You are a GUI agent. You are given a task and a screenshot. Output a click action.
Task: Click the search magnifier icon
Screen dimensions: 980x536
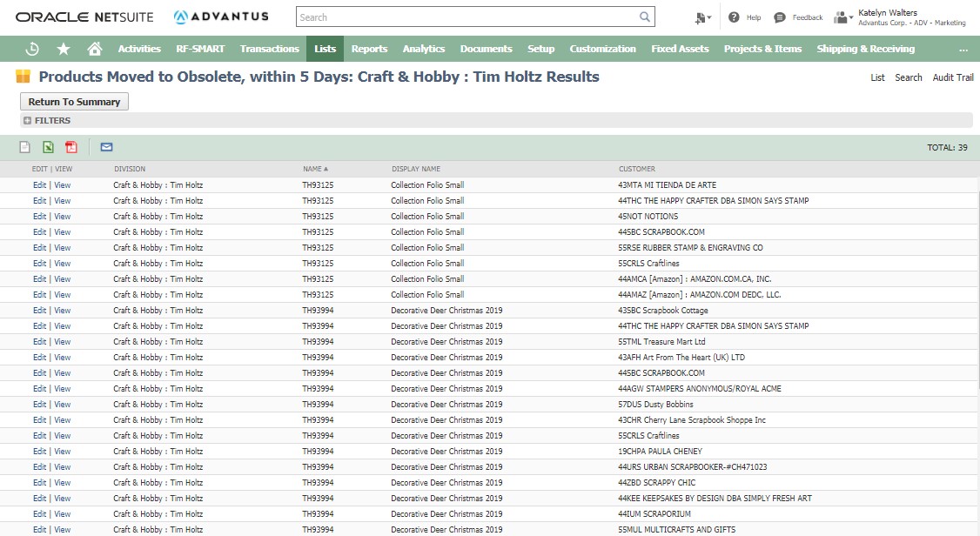coord(644,17)
